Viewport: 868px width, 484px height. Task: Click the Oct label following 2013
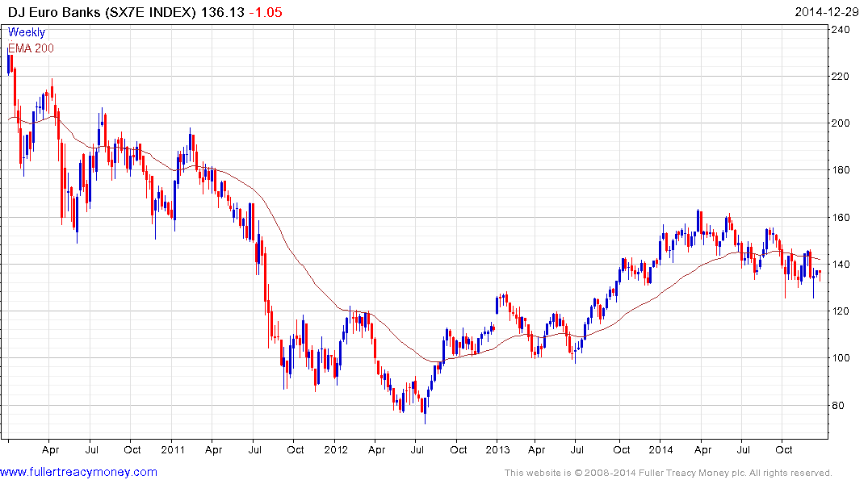(x=621, y=449)
